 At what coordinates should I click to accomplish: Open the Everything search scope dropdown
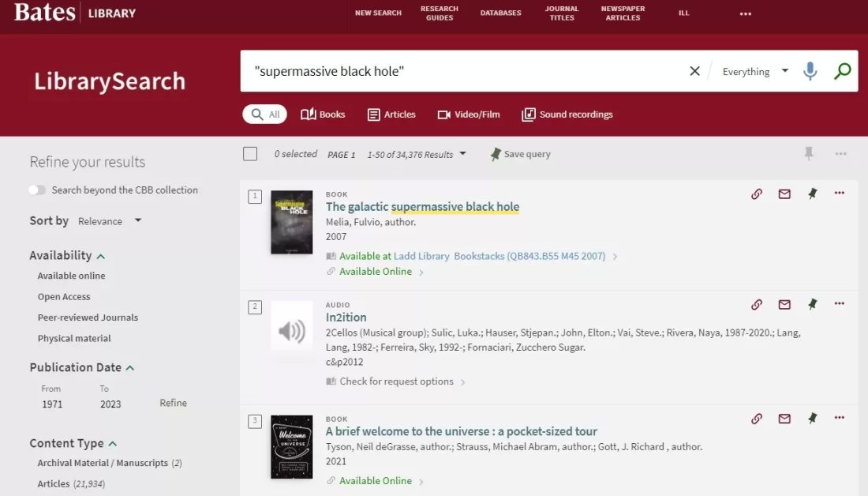click(754, 71)
